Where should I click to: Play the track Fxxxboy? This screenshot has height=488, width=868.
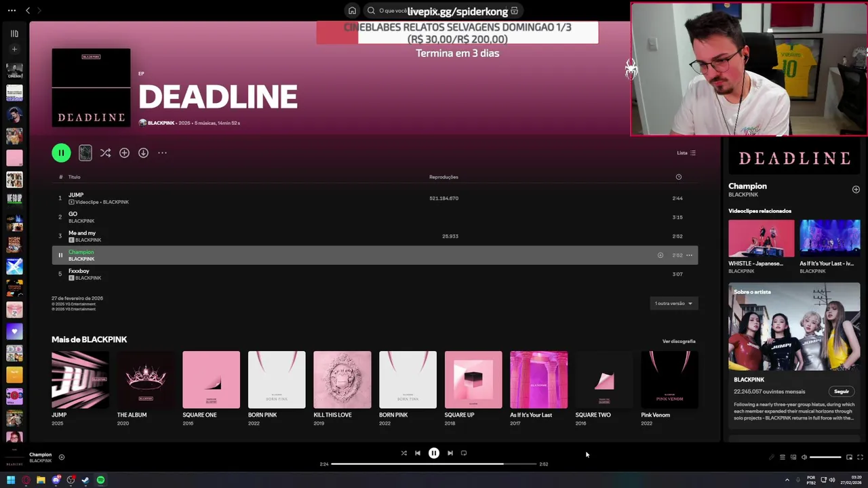(375, 274)
